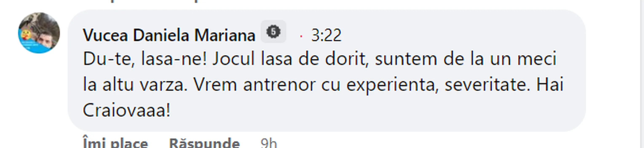Click the red dot before the timestamp
644x148 pixels.
pos(301,36)
